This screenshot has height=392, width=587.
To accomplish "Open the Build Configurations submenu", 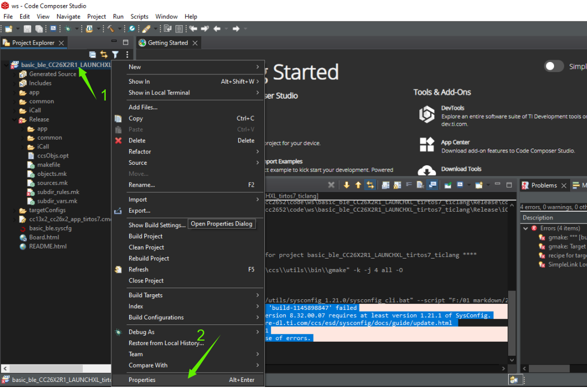I will [x=188, y=318].
